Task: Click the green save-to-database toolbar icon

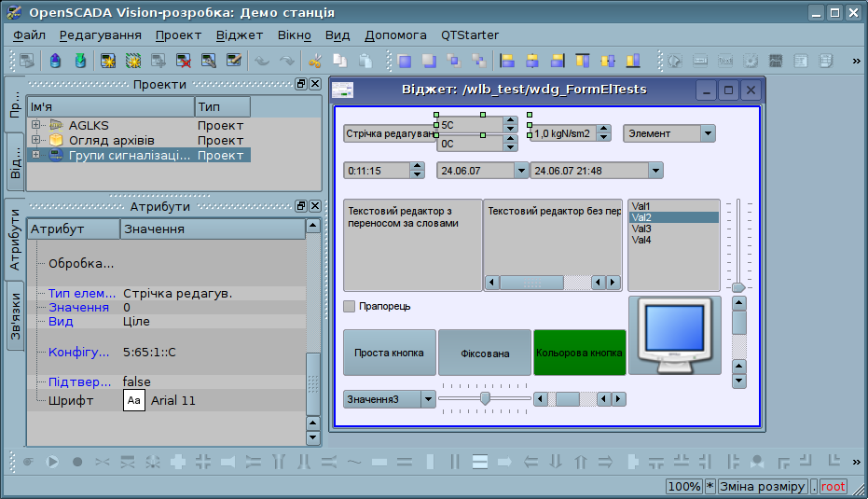Action: [81, 62]
